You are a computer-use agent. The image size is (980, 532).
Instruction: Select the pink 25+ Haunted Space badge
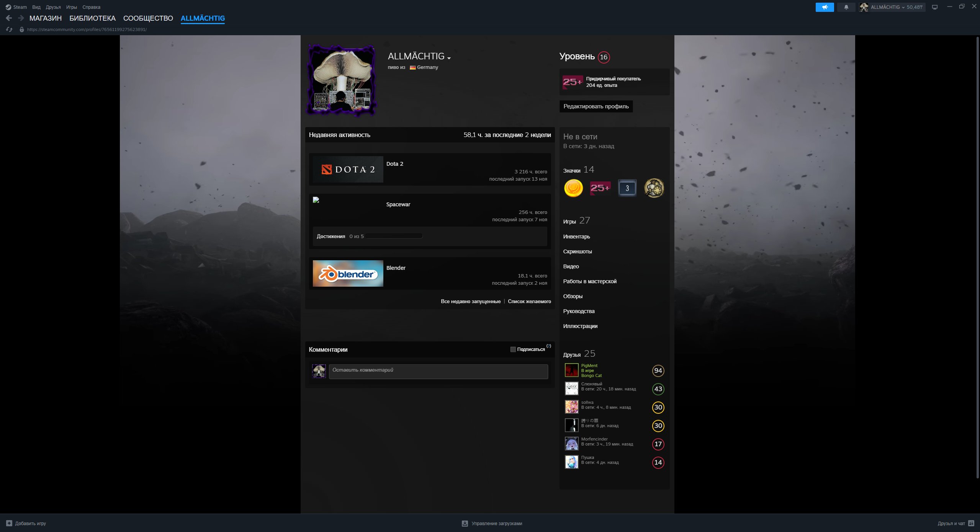600,188
